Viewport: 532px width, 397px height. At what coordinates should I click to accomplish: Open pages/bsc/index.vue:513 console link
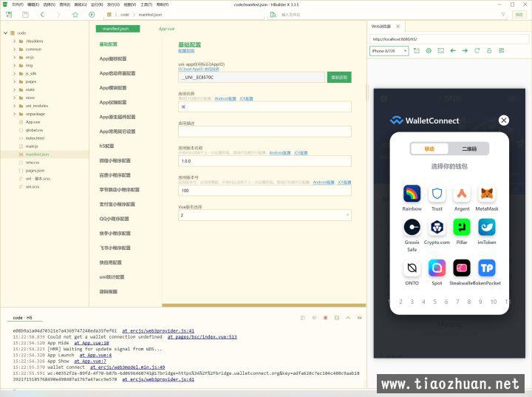click(202, 337)
